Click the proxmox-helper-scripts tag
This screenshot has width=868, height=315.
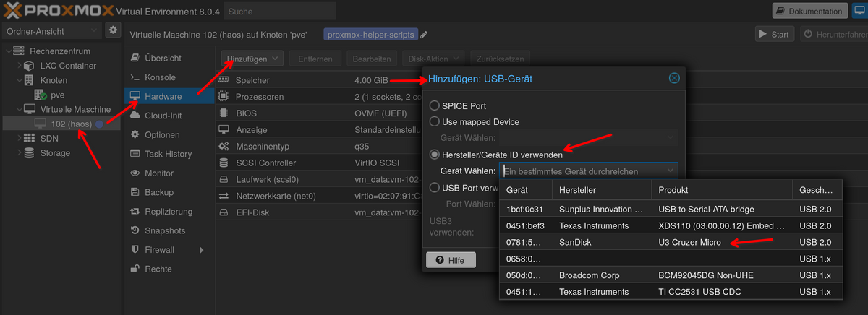point(370,35)
